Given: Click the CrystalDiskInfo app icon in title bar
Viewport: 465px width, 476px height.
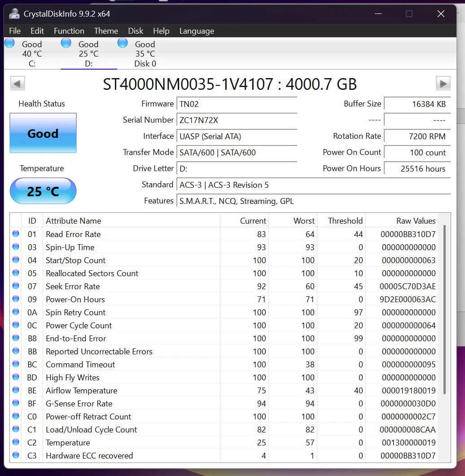Looking at the screenshot, I should (14, 13).
